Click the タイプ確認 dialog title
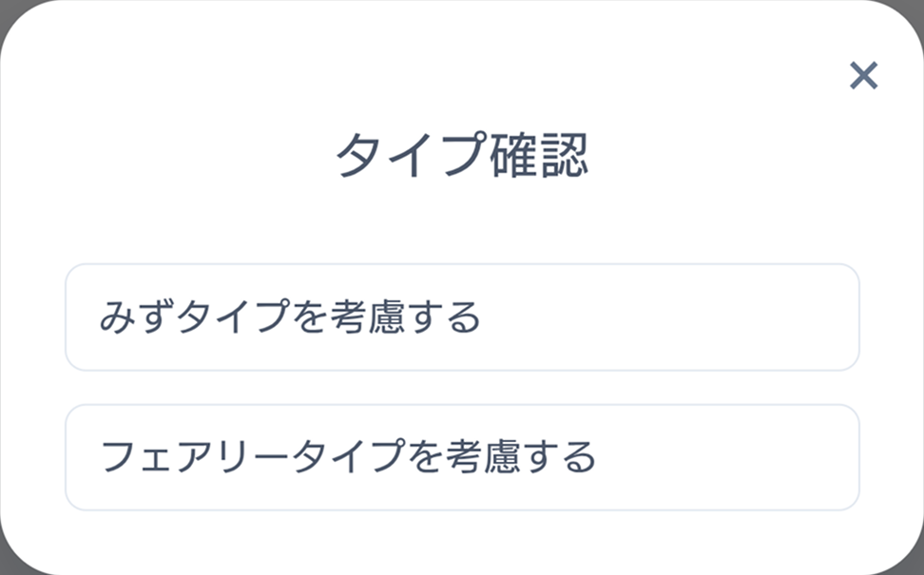The height and width of the screenshot is (575, 924). tap(462, 152)
